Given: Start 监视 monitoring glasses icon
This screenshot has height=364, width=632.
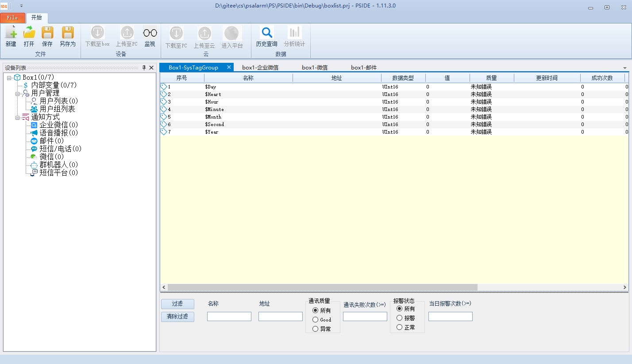Looking at the screenshot, I should (150, 33).
